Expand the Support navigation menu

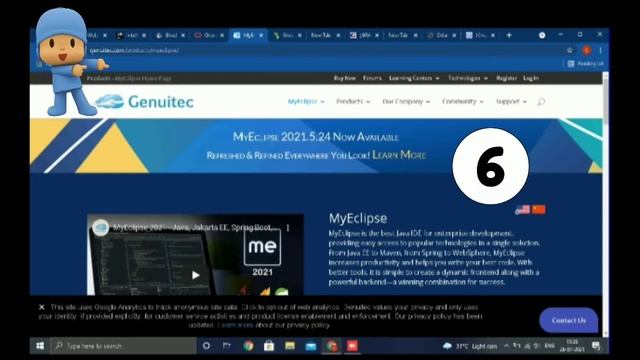[x=511, y=101]
